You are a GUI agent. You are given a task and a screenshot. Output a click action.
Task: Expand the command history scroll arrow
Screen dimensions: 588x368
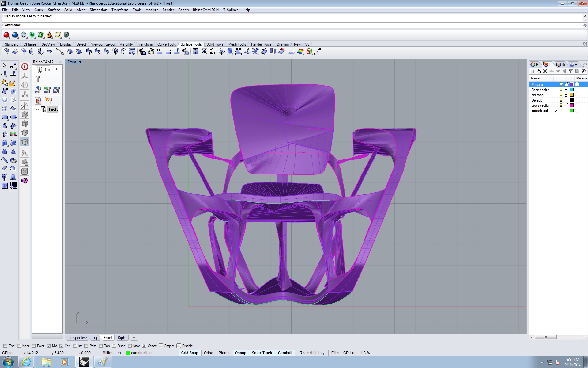pyautogui.click(x=585, y=20)
